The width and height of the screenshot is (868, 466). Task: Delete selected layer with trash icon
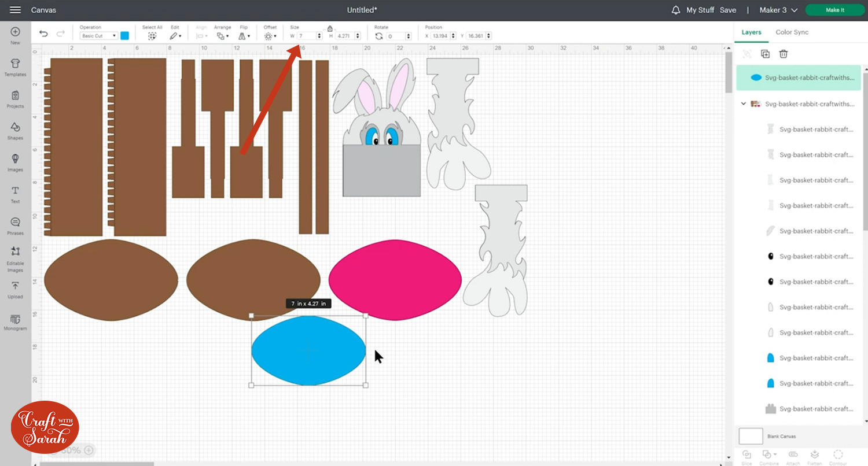(784, 54)
